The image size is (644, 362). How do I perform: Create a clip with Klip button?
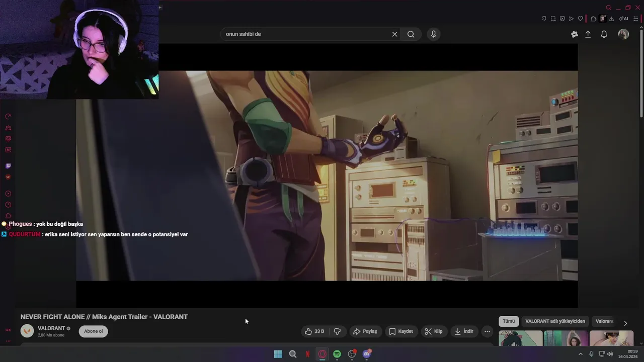click(x=433, y=331)
